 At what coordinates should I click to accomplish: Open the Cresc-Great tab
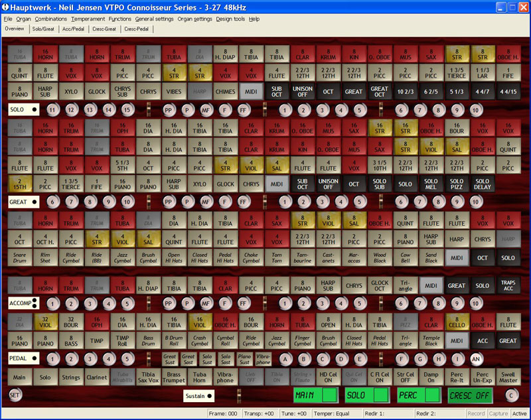[104, 29]
